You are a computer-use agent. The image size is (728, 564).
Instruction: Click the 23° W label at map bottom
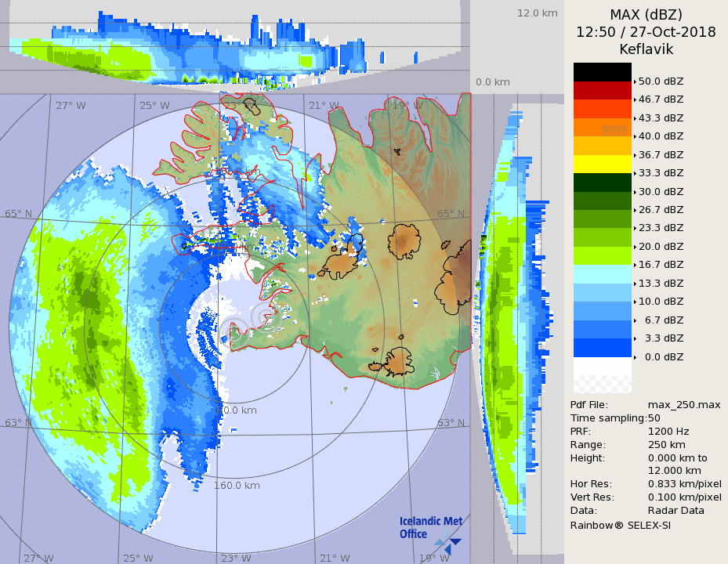coord(236,558)
